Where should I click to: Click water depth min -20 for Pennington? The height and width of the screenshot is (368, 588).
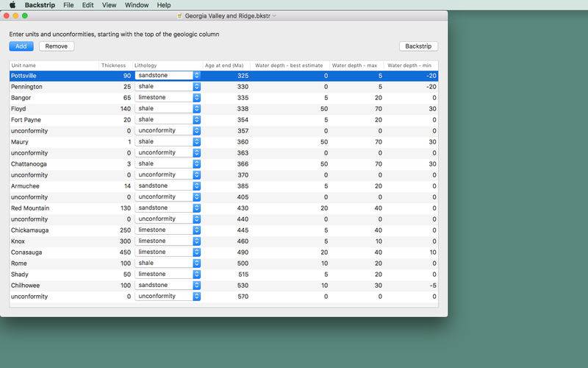pyautogui.click(x=431, y=87)
